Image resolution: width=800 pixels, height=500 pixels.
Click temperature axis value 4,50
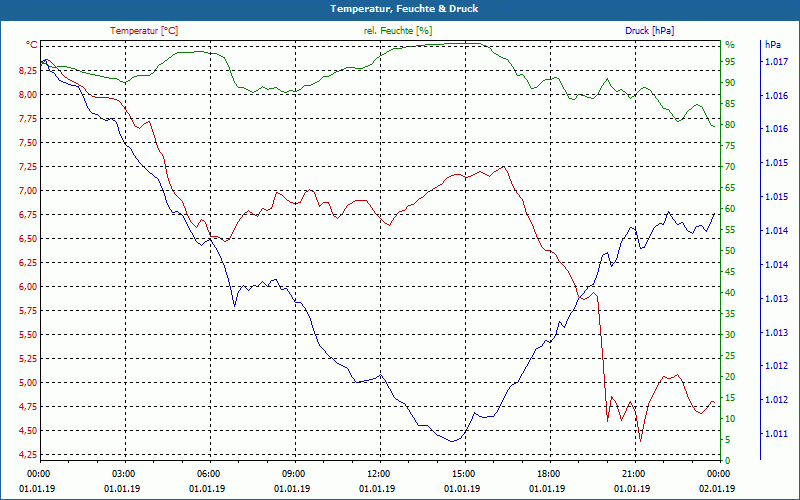28,431
